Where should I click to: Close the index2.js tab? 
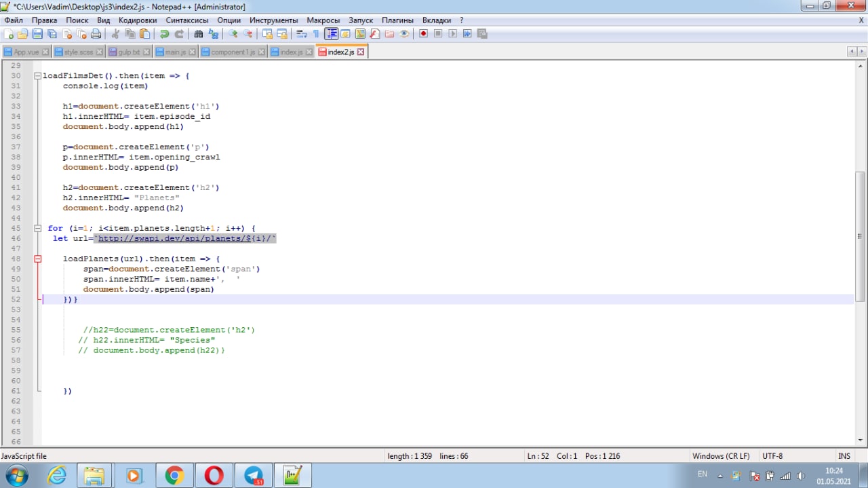(x=361, y=52)
